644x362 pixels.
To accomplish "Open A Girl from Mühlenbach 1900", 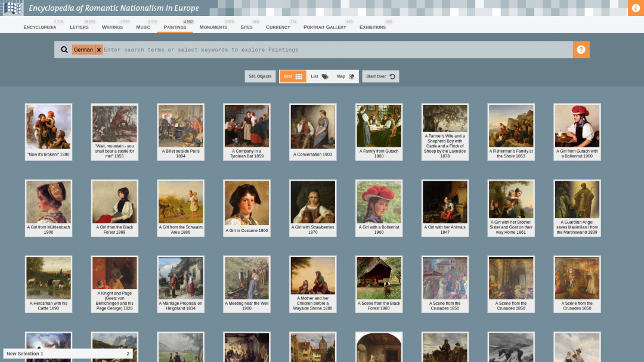I will point(48,208).
